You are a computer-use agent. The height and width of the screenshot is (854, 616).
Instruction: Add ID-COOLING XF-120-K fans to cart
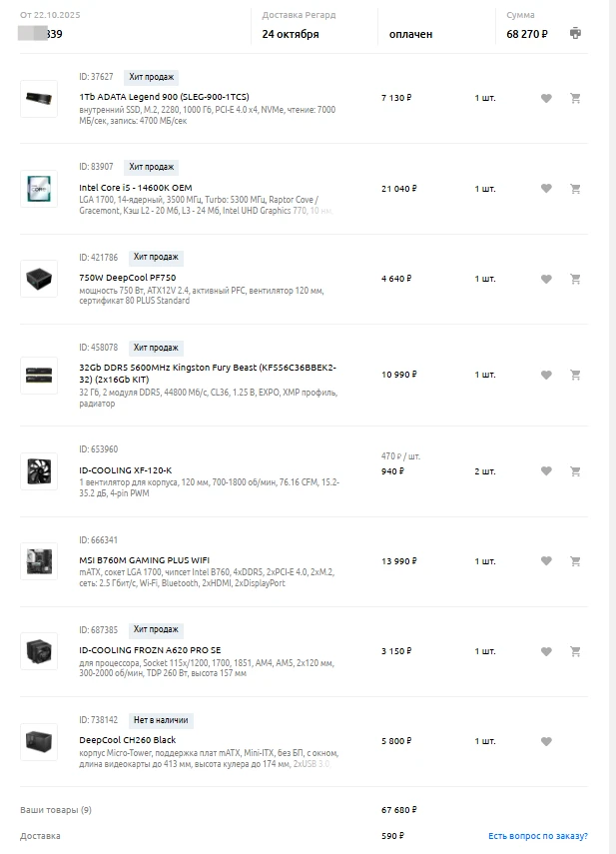point(575,470)
